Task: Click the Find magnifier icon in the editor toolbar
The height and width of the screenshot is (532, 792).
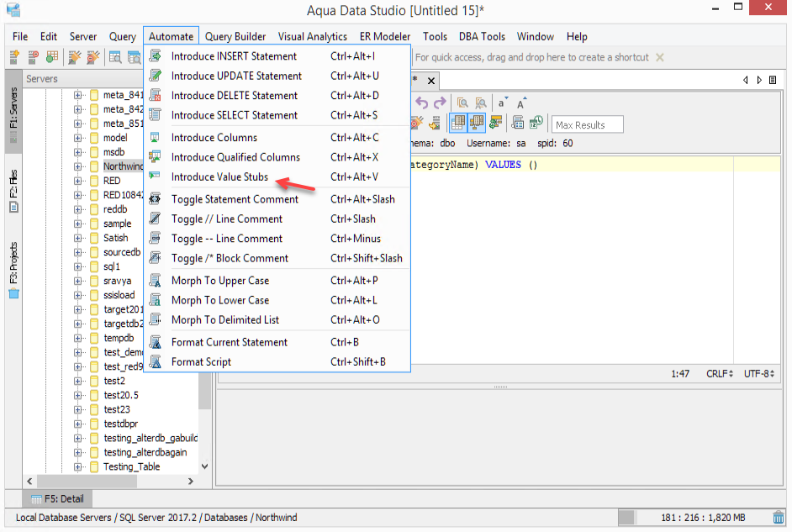Action: click(462, 103)
